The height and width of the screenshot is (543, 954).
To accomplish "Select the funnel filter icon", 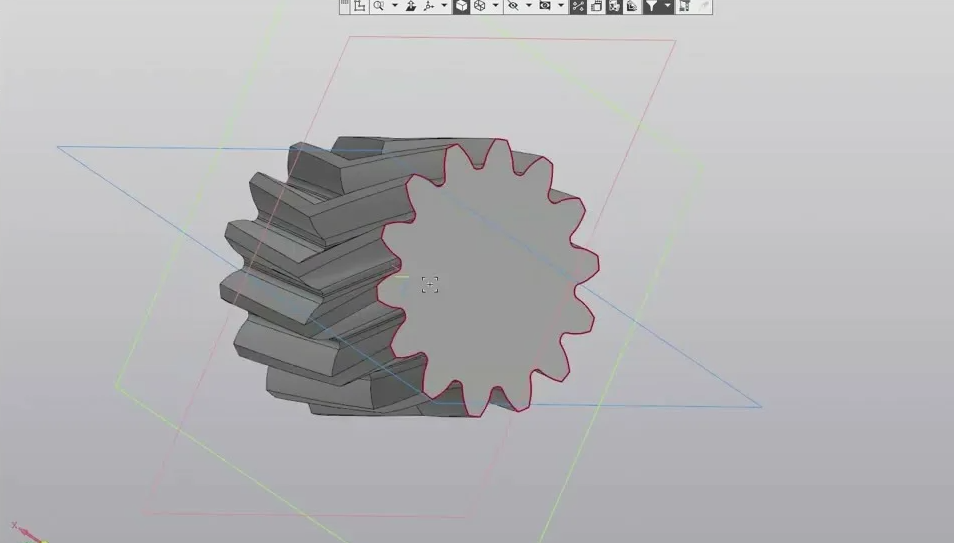I will coord(652,6).
